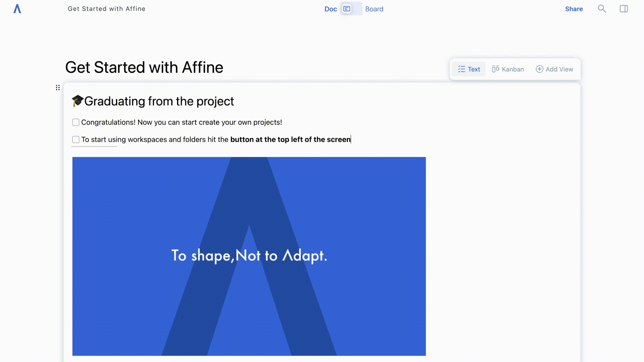This screenshot has height=362, width=644.
Task: Click the Affine logo icon
Action: pos(17,9)
